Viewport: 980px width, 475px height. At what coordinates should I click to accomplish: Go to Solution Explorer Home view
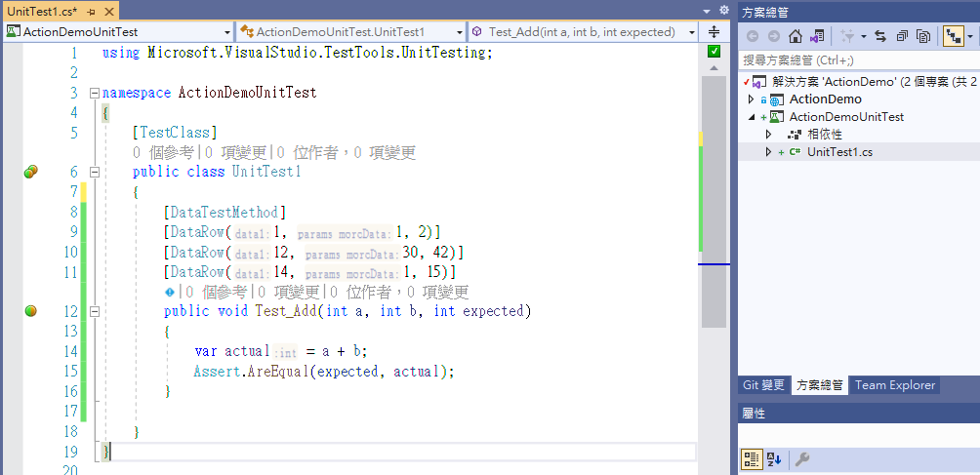click(795, 37)
